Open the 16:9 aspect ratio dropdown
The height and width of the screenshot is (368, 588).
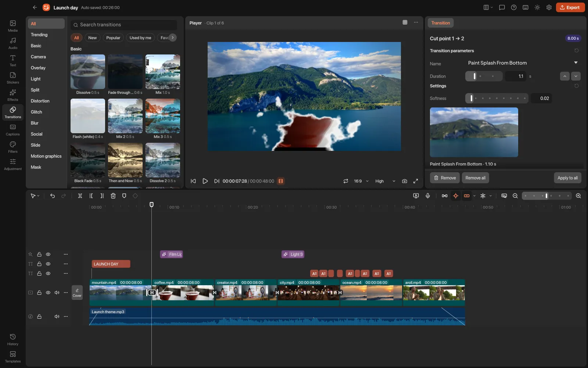click(361, 181)
